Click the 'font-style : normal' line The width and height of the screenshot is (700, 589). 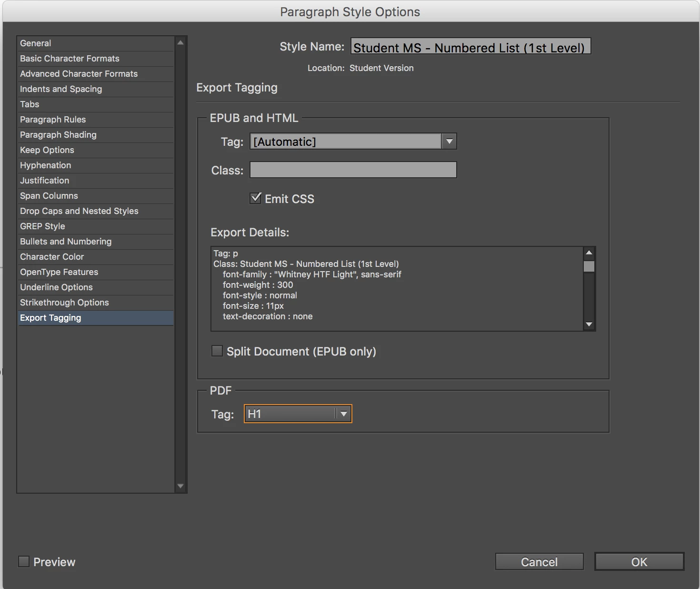coord(260,295)
